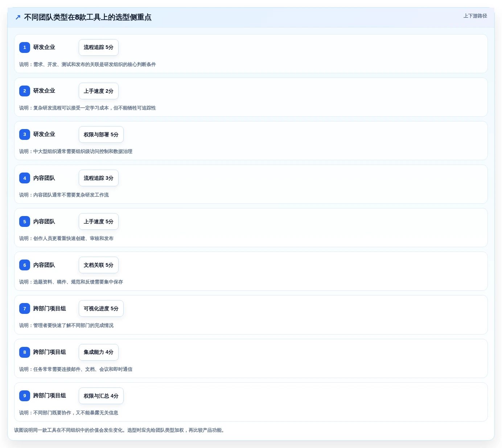Click the title 不同团队类型在8款工具上的选型侧重点

tap(88, 17)
